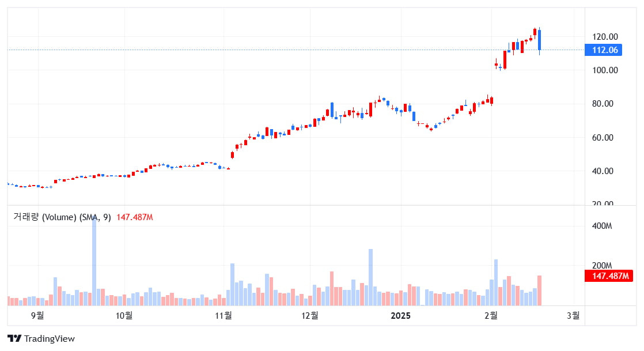This screenshot has width=644, height=351.
Task: Click the 9월 date axis label
Action: tap(37, 316)
